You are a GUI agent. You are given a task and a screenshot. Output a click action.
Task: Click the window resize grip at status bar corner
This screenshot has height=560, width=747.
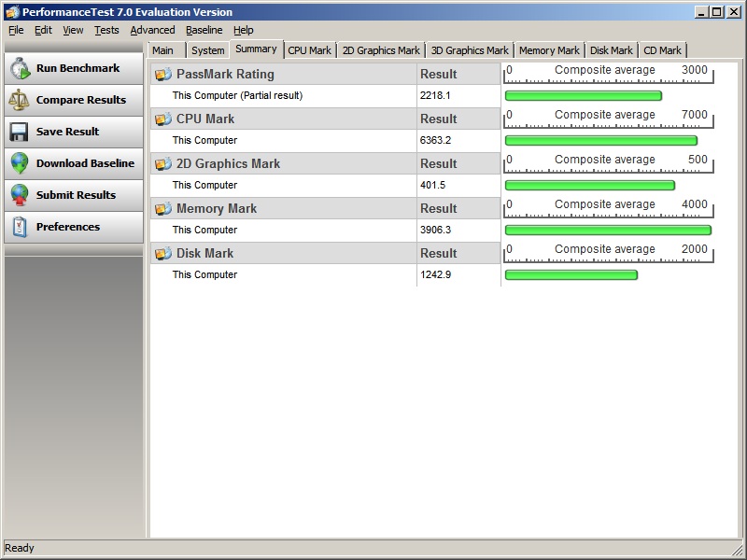pyautogui.click(x=736, y=549)
